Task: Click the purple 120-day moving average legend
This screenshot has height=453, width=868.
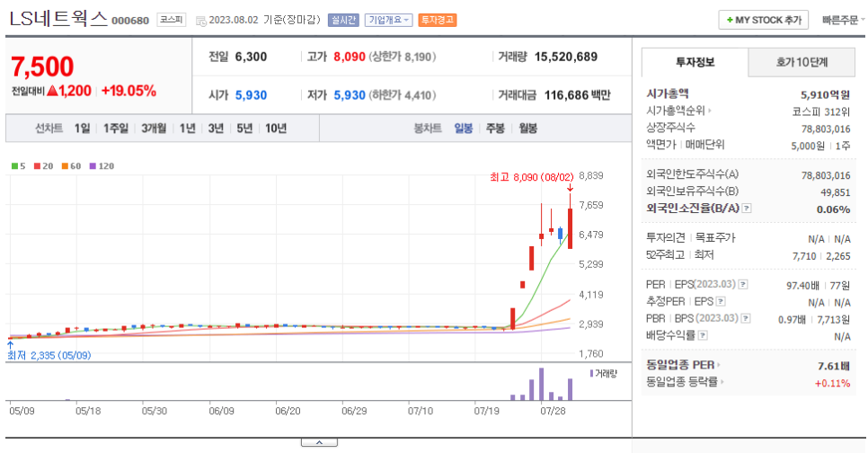Action: click(102, 166)
